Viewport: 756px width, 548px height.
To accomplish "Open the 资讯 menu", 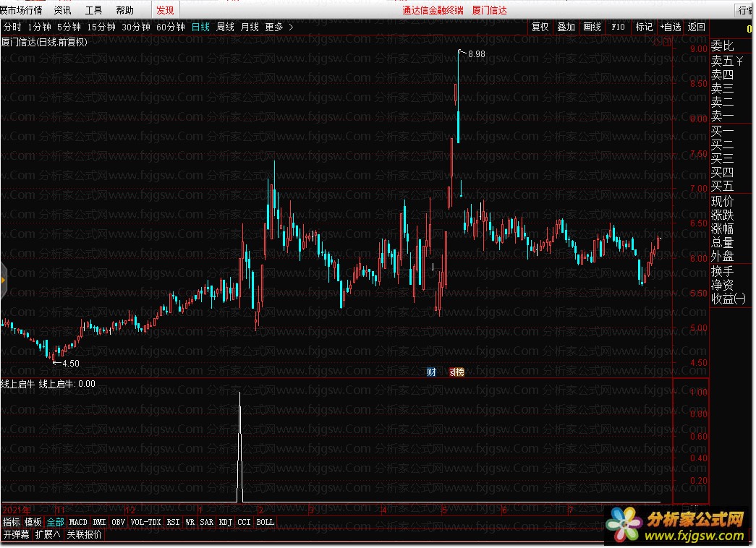I will coord(62,10).
